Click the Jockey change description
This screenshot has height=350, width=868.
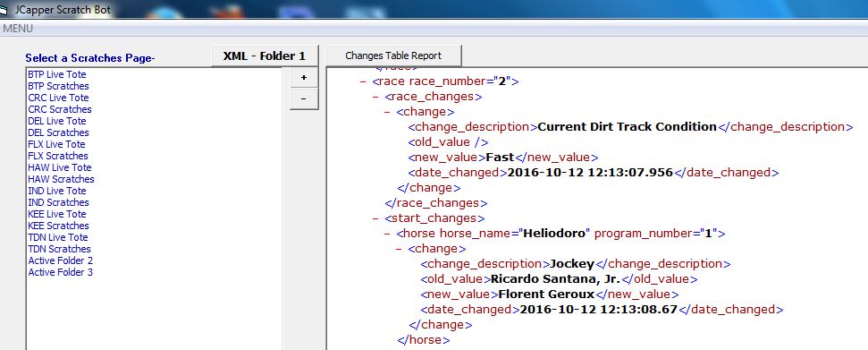point(572,264)
